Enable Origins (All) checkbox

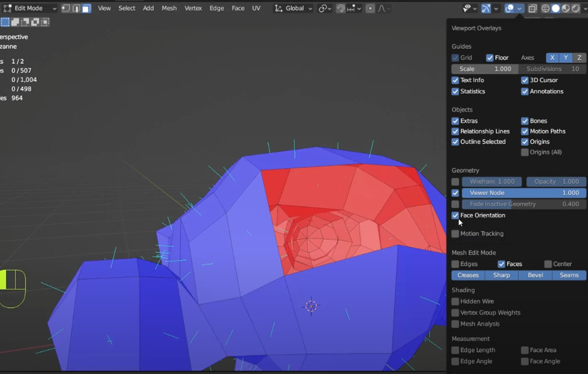click(x=524, y=152)
